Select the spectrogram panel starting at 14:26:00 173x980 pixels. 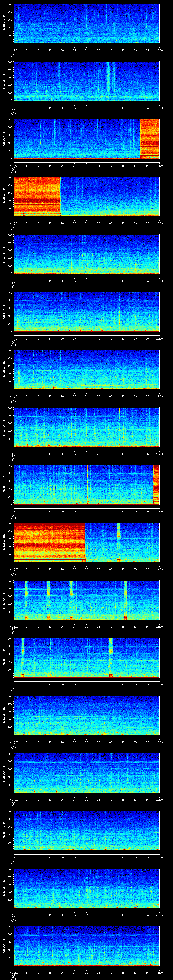(x=86, y=715)
